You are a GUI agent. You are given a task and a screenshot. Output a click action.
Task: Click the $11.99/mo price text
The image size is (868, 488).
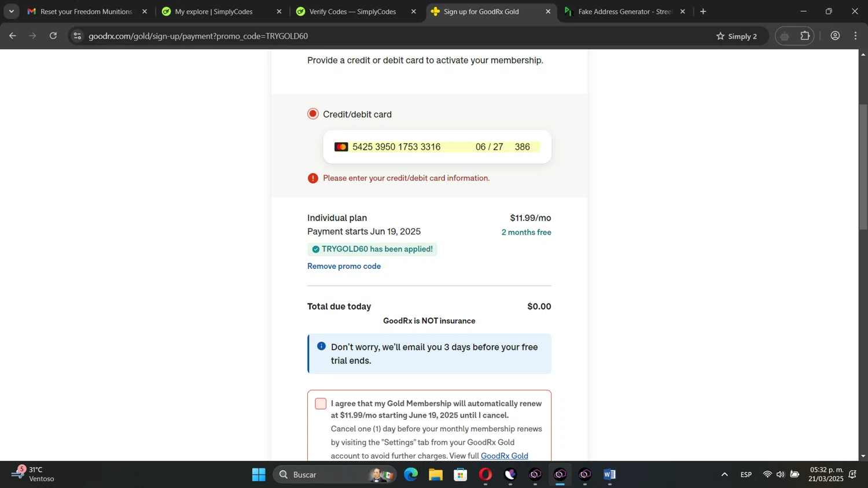click(530, 218)
